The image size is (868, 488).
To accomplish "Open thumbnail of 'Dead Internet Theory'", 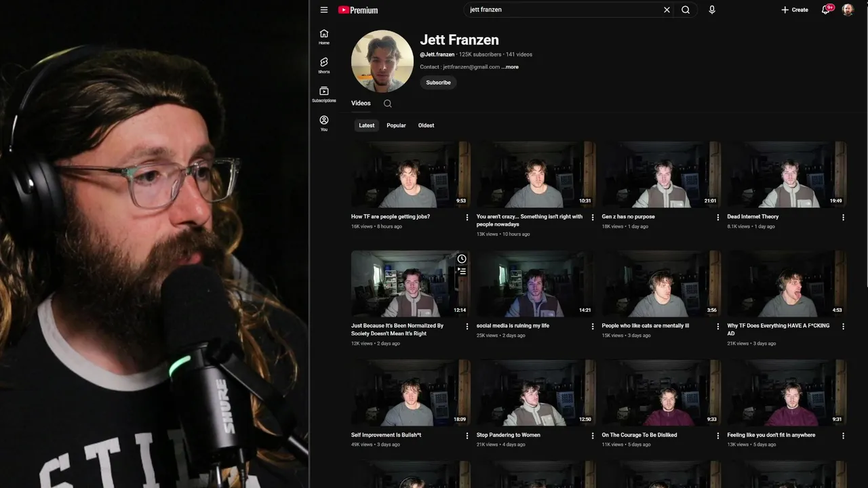I will 787,174.
